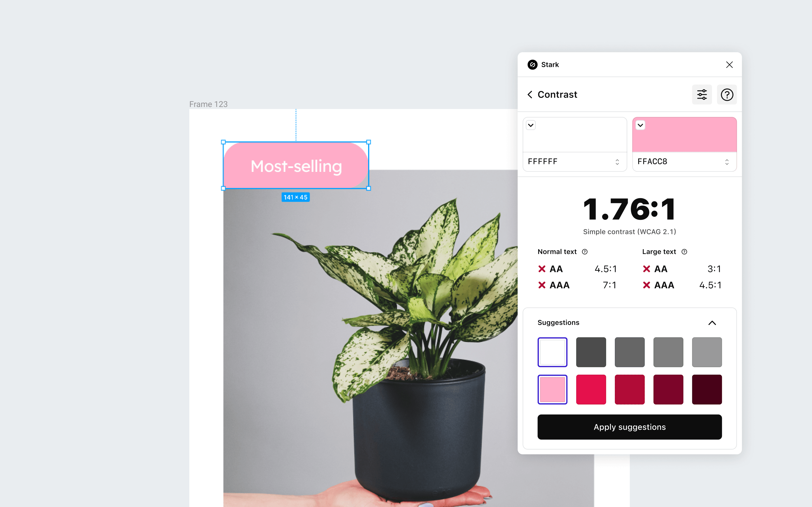The width and height of the screenshot is (812, 507).
Task: Click the Contrast menu item
Action: [558, 95]
